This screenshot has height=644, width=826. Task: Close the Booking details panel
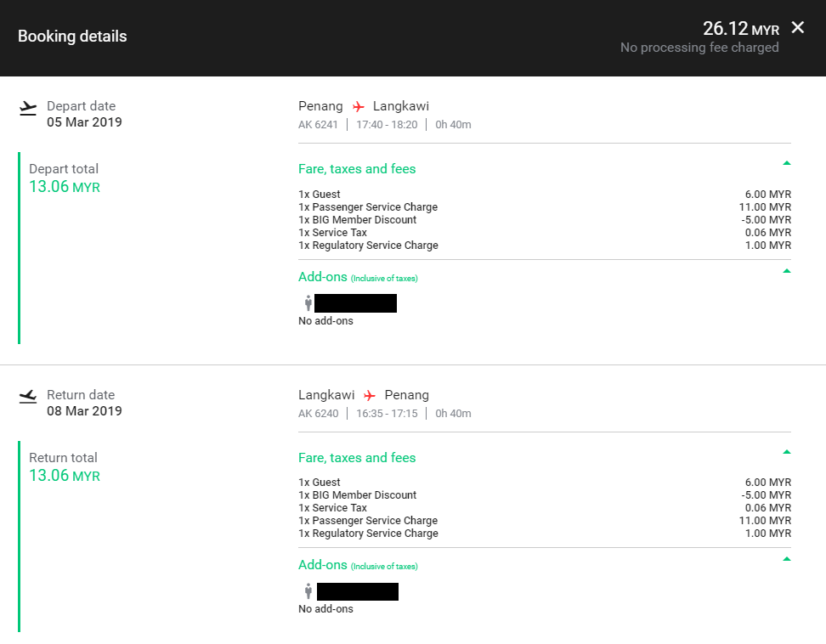[797, 27]
